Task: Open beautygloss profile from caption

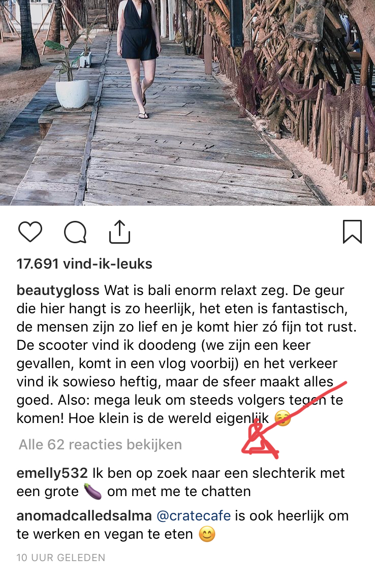Action: 58,290
